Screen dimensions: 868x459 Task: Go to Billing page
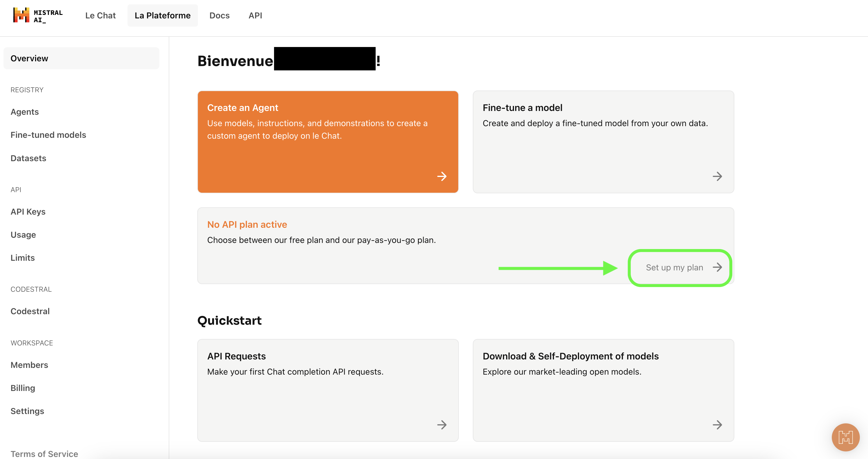point(22,388)
